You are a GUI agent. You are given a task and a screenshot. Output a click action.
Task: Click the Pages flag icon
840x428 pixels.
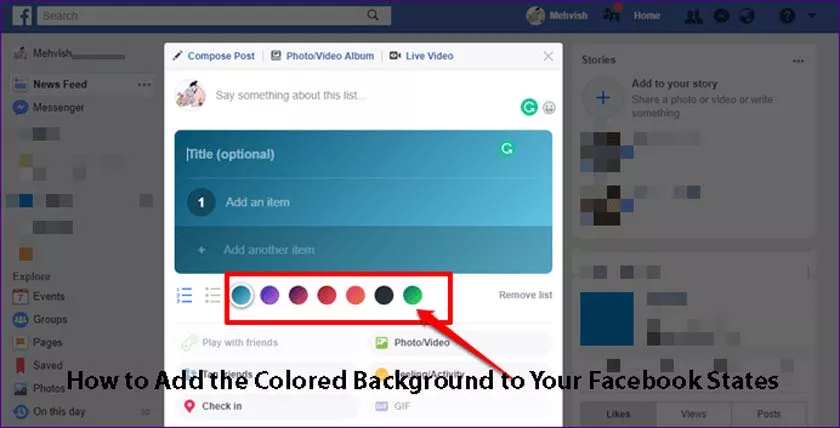pyautogui.click(x=20, y=342)
